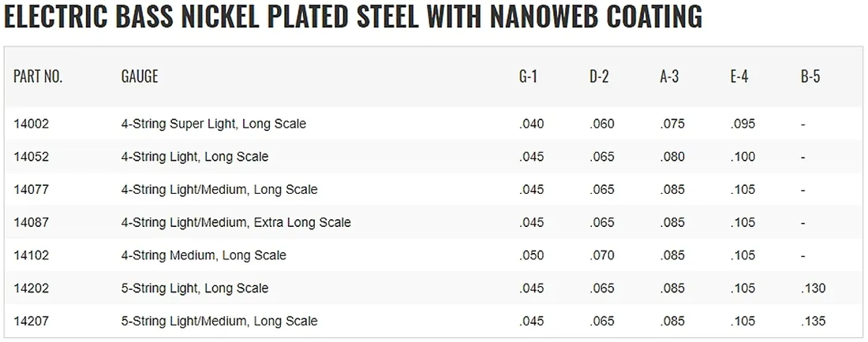Click the G-1 column header
Image resolution: width=868 pixels, height=342 pixels.
pyautogui.click(x=529, y=76)
